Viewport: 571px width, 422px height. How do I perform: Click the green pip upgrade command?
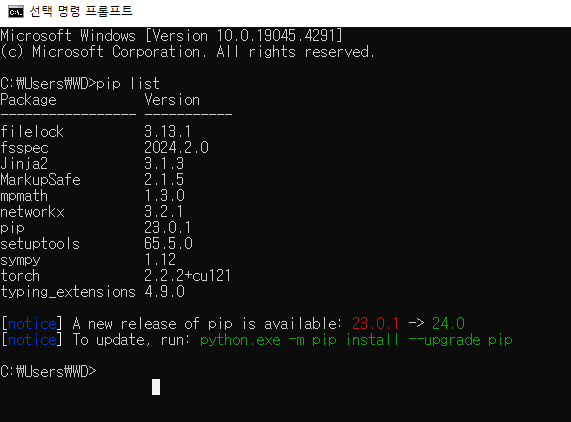pyautogui.click(x=356, y=340)
